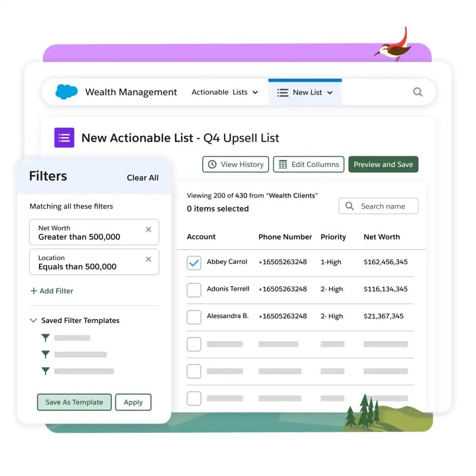This screenshot has width=476, height=476.
Task: Switch to the New List tab
Action: coord(304,92)
